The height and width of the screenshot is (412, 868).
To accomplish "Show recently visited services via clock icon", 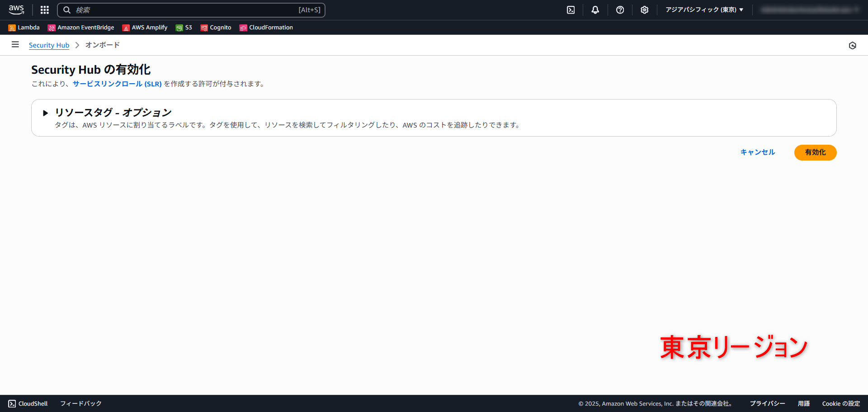I will point(853,45).
